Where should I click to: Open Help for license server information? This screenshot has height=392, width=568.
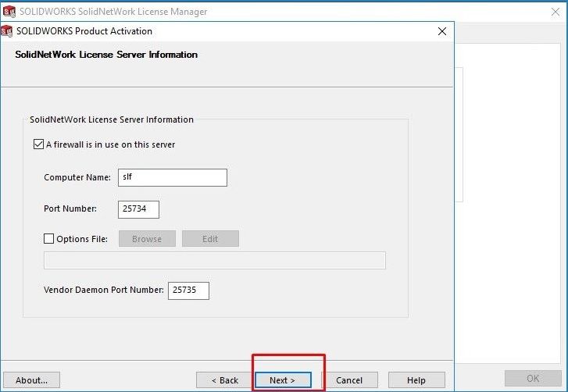coord(416,380)
